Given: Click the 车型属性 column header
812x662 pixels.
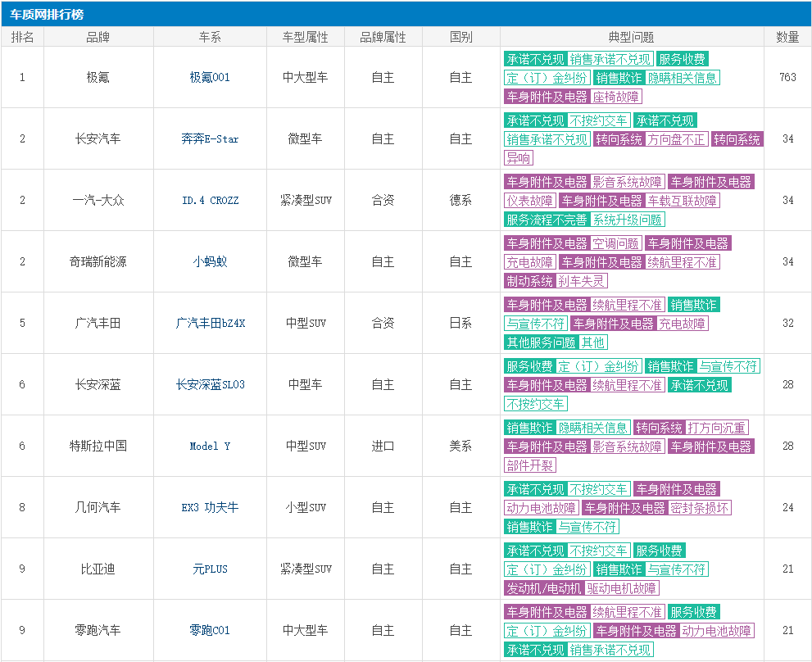Looking at the screenshot, I should pyautogui.click(x=306, y=38).
